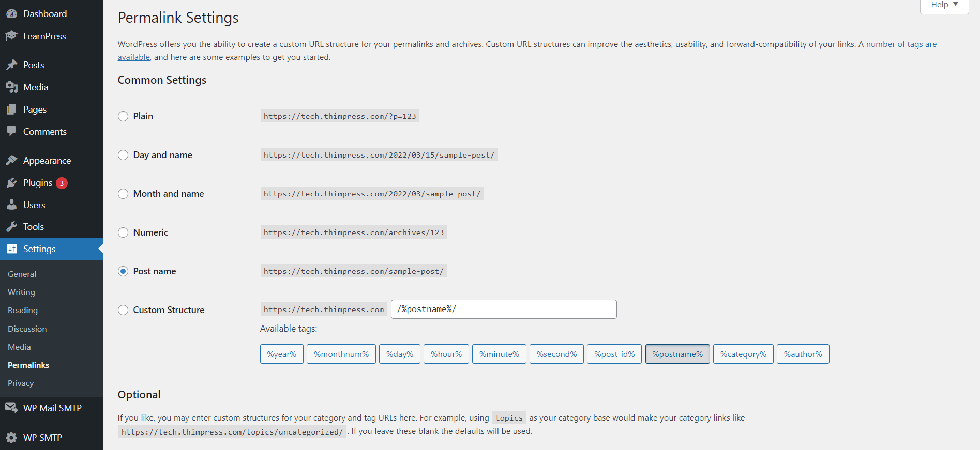Select the Plain permalink structure
The width and height of the screenshot is (980, 450).
point(123,116)
